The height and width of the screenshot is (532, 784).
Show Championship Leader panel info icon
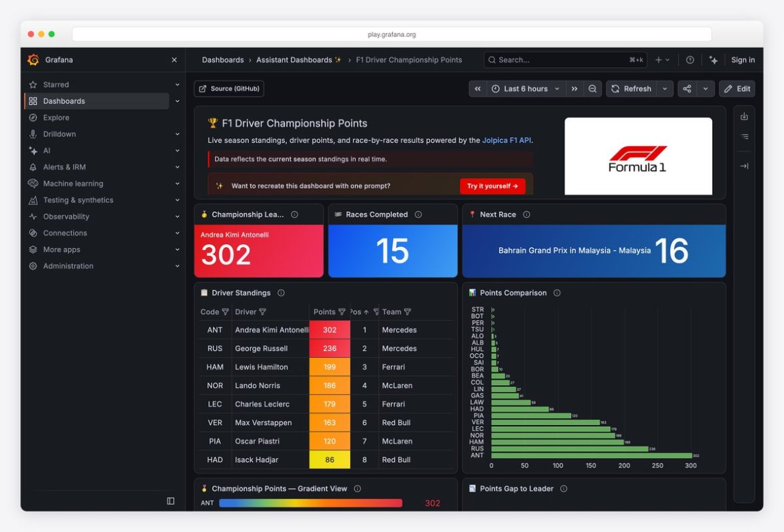click(295, 214)
